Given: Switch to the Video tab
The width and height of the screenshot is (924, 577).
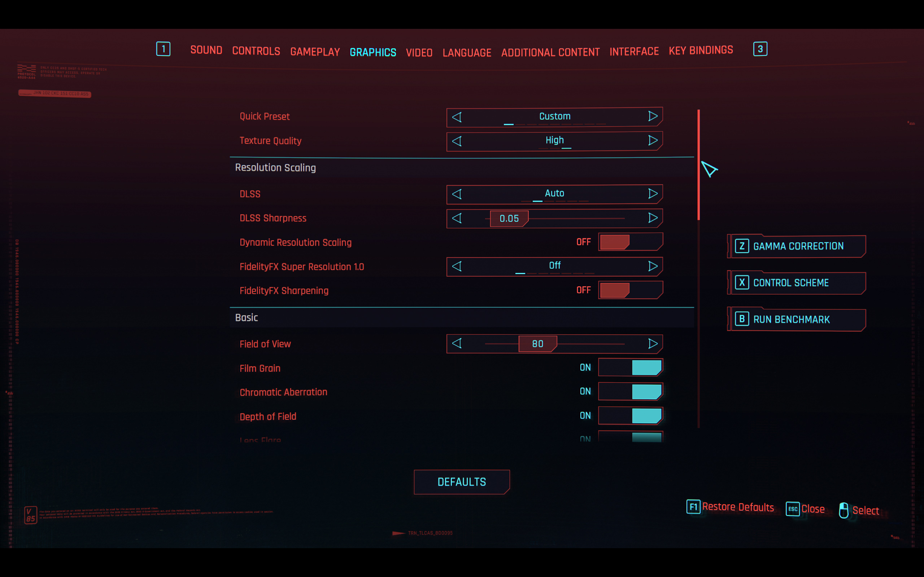Looking at the screenshot, I should pos(419,52).
